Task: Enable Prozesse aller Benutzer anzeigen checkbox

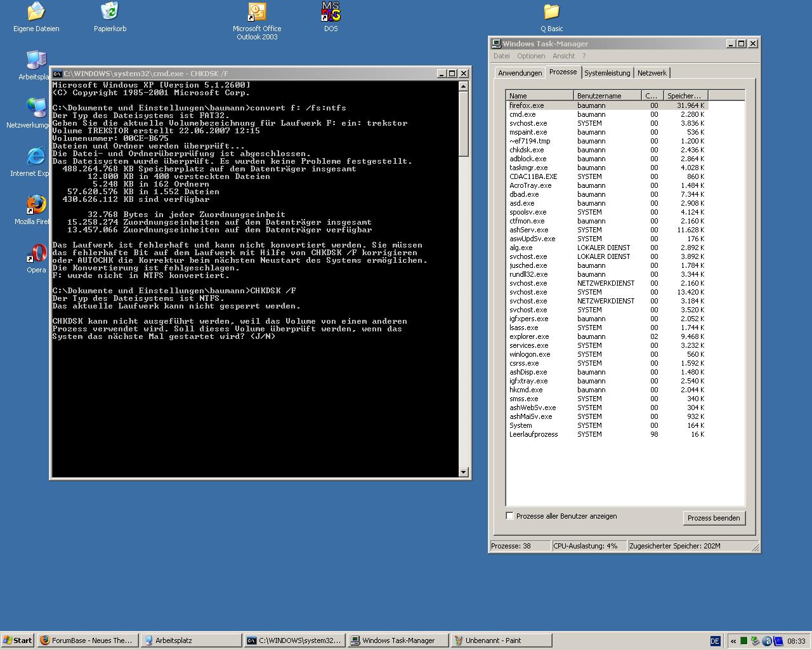Action: (x=509, y=516)
